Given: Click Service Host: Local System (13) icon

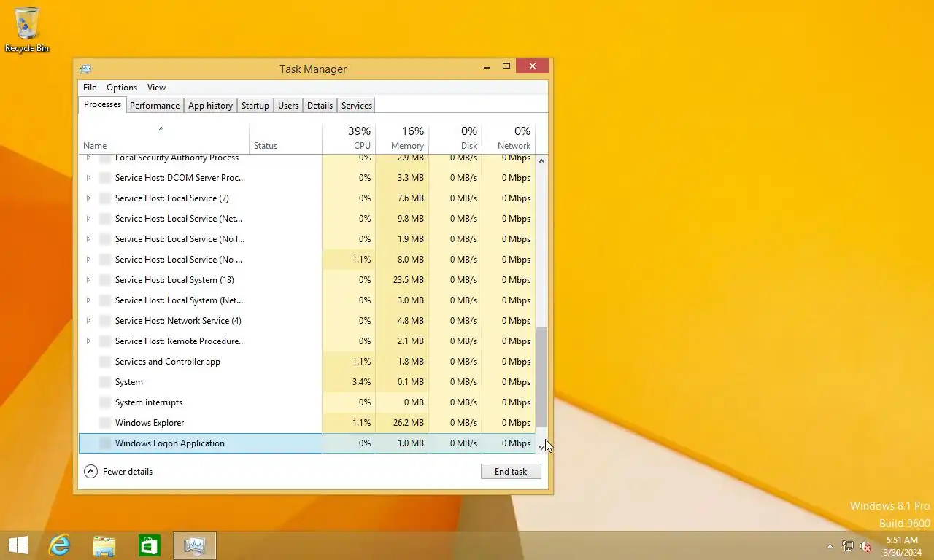Looking at the screenshot, I should pos(105,280).
